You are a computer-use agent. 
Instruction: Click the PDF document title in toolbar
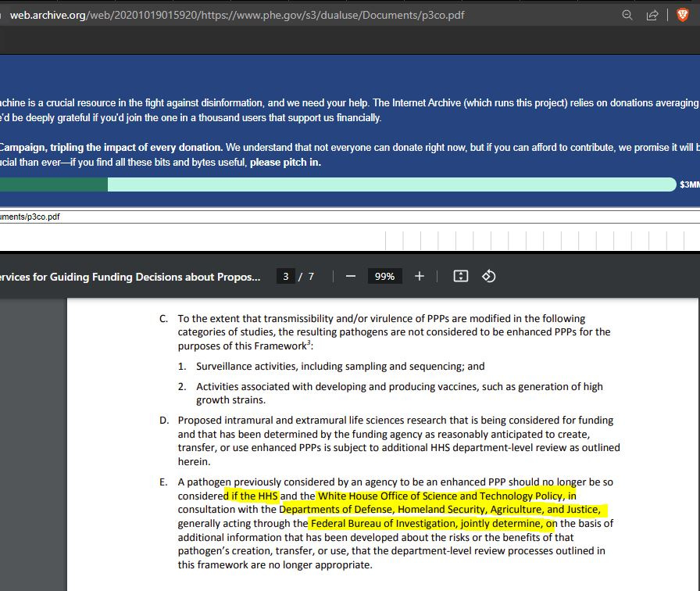point(130,277)
